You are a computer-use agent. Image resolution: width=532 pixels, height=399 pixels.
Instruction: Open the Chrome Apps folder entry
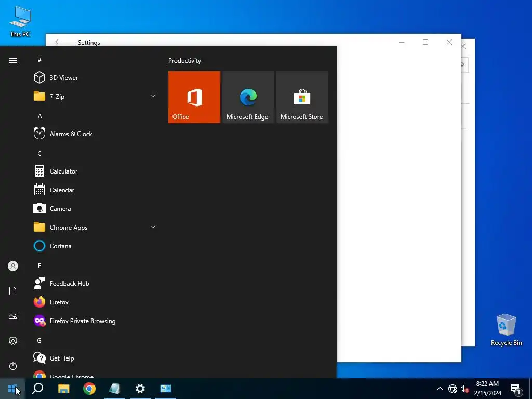(95, 228)
